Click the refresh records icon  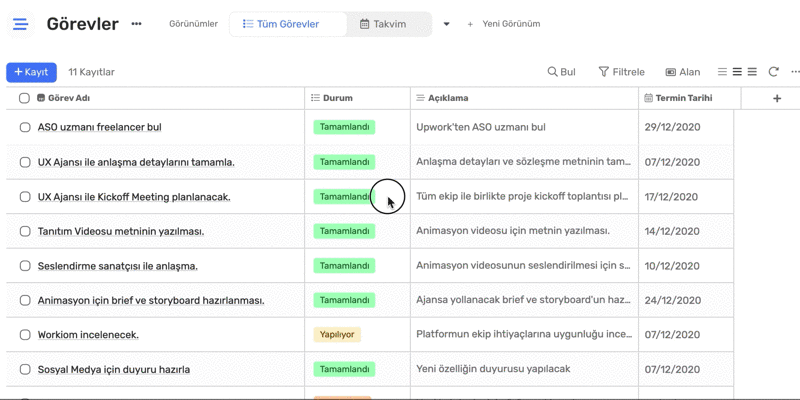point(773,72)
